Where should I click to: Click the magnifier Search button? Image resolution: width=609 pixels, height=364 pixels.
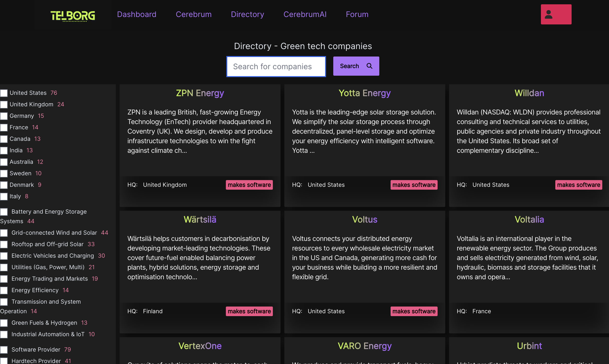pyautogui.click(x=356, y=66)
